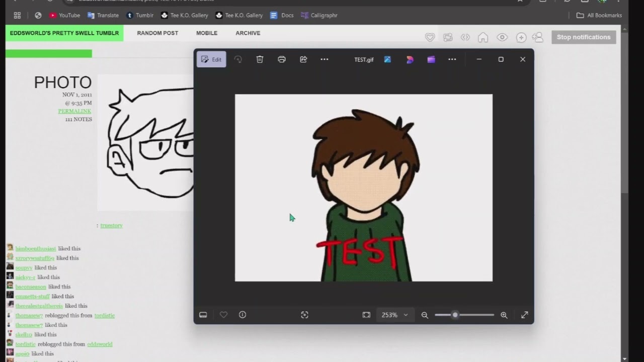
Task: Click the avatar next to baconseason
Action: click(10, 286)
